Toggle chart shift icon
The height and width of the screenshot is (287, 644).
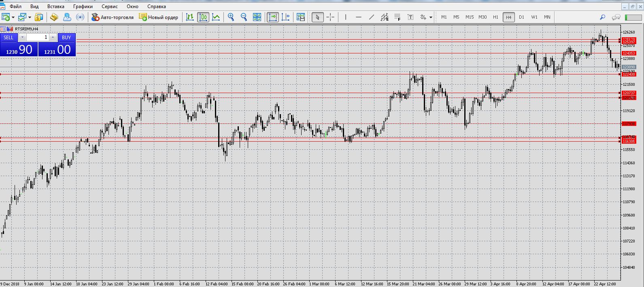[286, 17]
